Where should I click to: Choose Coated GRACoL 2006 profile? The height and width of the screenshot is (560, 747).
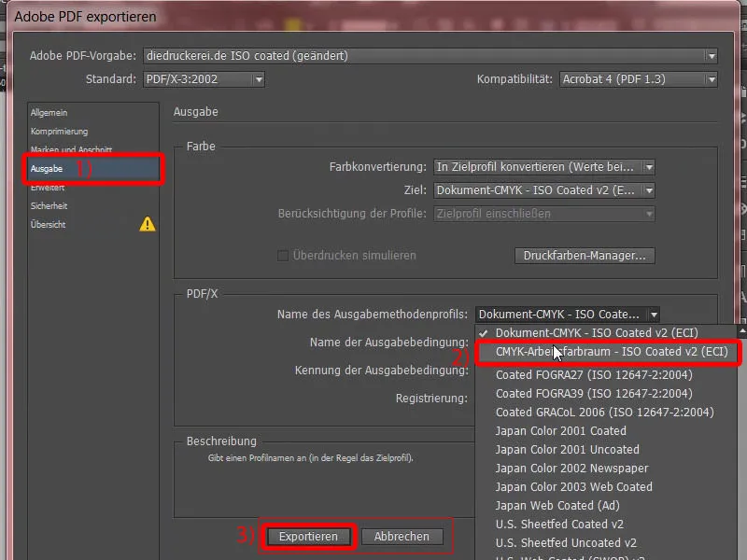[x=604, y=412]
